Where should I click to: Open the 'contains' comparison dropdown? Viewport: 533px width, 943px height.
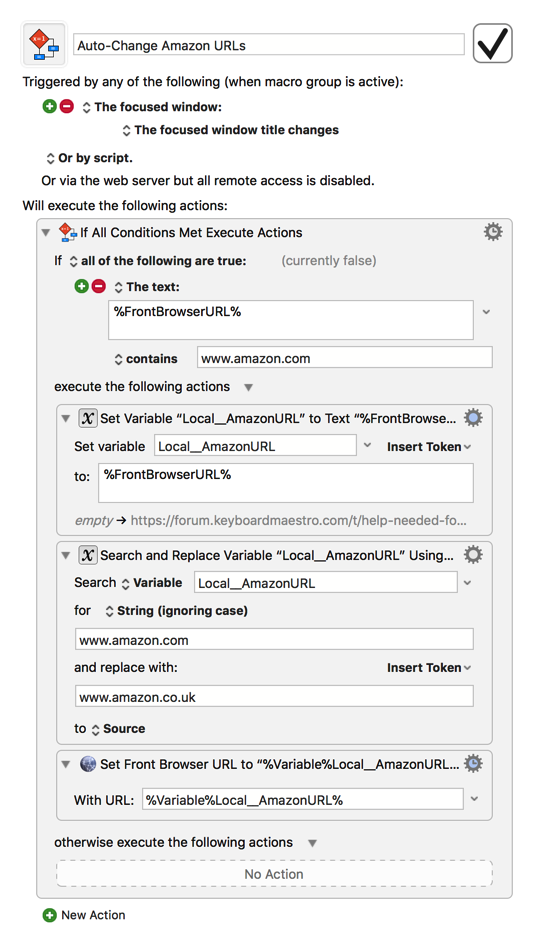tap(146, 359)
